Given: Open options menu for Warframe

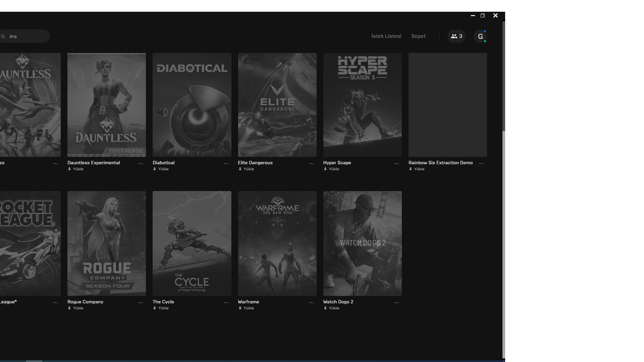Looking at the screenshot, I should [x=311, y=302].
